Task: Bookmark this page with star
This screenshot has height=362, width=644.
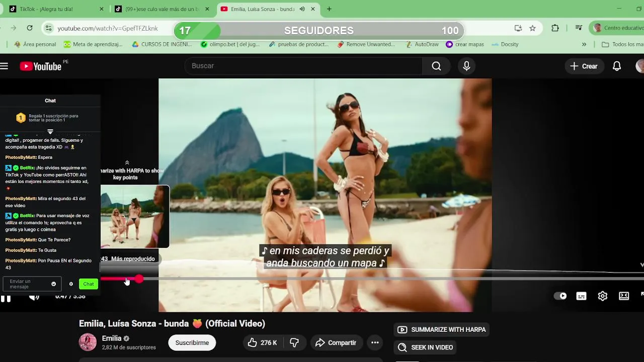Action: click(532, 28)
